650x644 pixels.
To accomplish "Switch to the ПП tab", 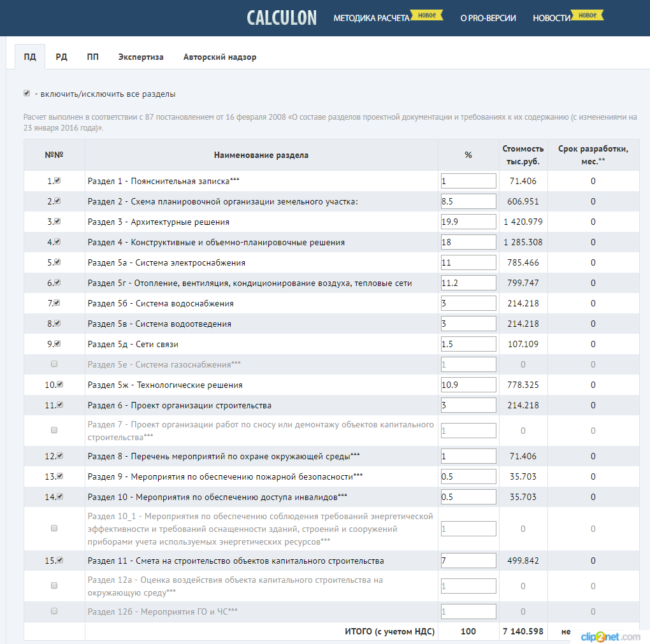I will pyautogui.click(x=93, y=57).
